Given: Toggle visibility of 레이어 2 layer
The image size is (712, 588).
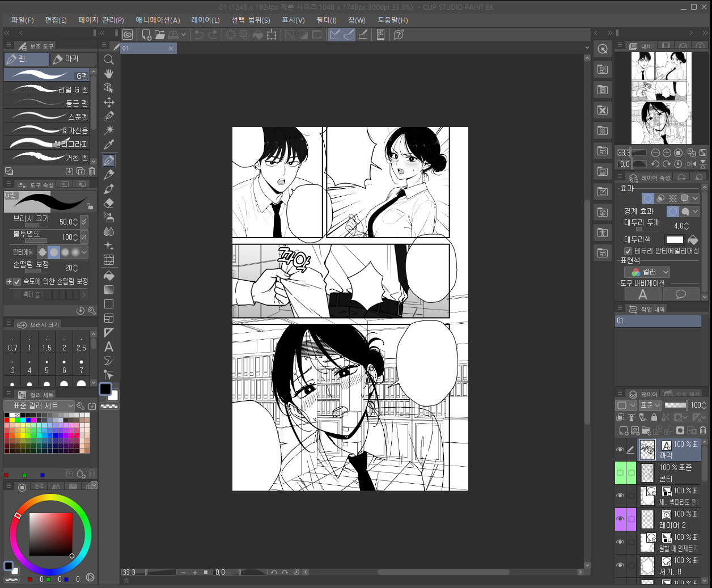Looking at the screenshot, I should click(620, 519).
